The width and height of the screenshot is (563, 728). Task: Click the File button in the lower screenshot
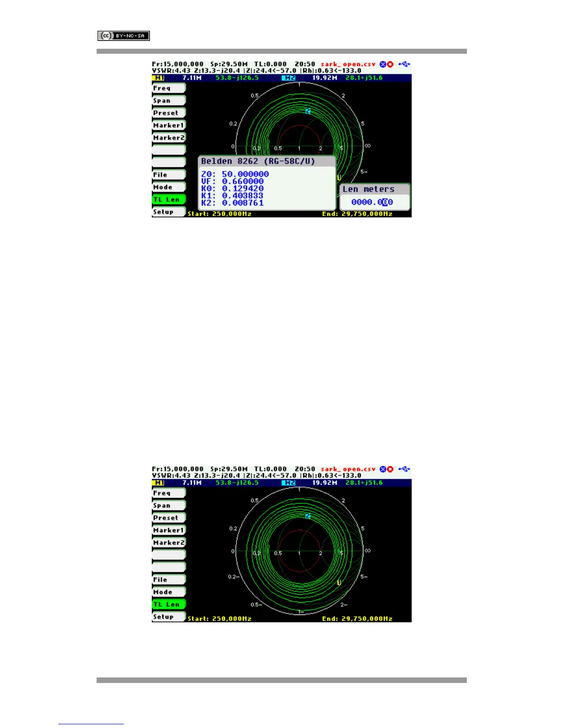pos(169,580)
